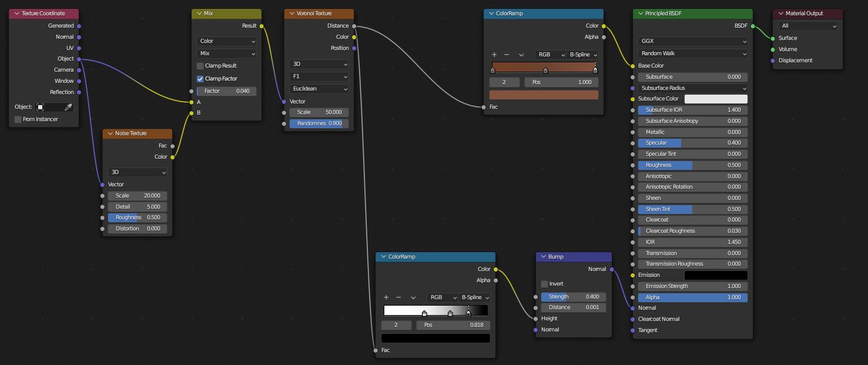Click Noise Texture Detail value 5.000
This screenshot has height=365, width=868.
138,207
